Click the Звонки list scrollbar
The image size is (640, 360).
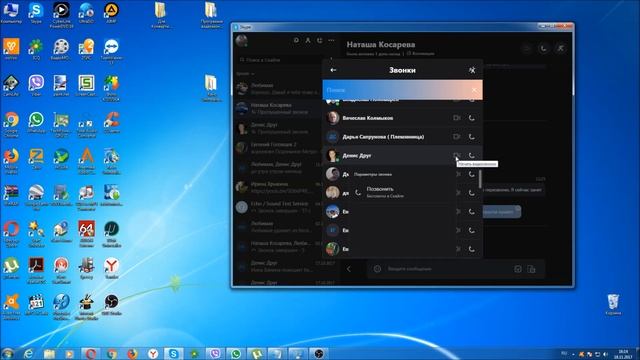point(480,180)
